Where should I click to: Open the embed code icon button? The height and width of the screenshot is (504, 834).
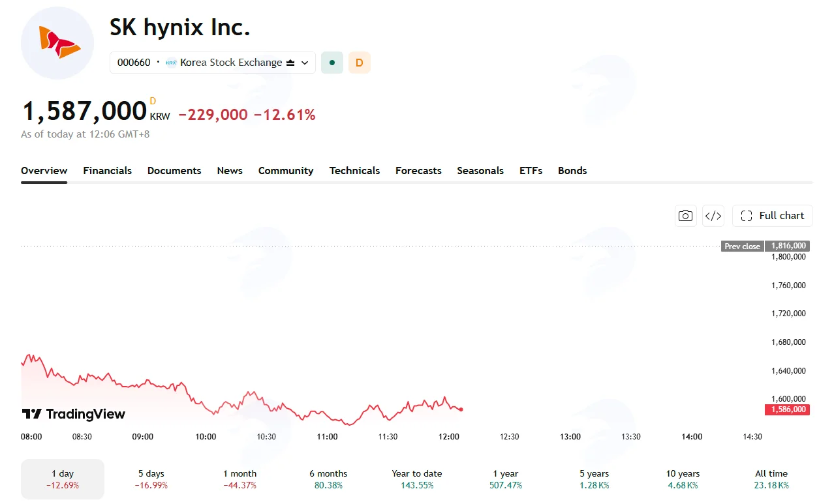[713, 216]
